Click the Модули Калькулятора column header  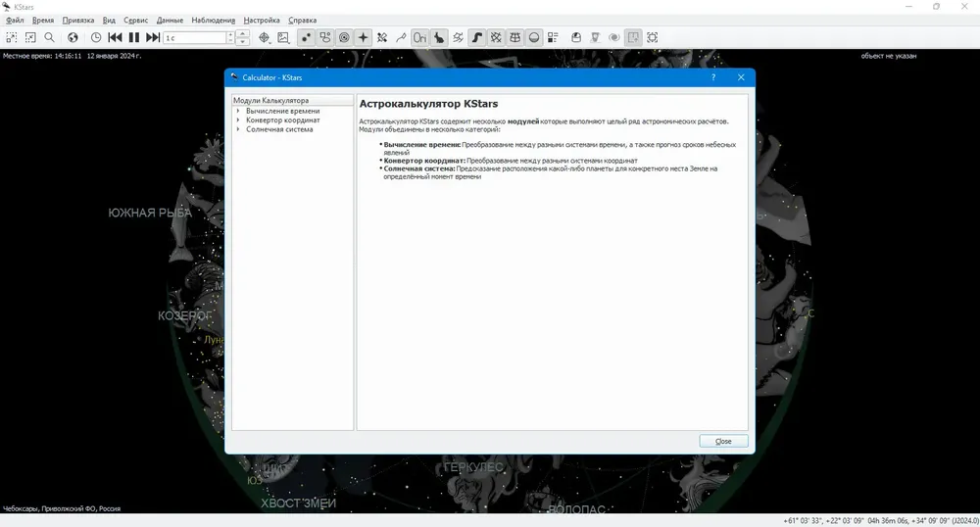(292, 100)
